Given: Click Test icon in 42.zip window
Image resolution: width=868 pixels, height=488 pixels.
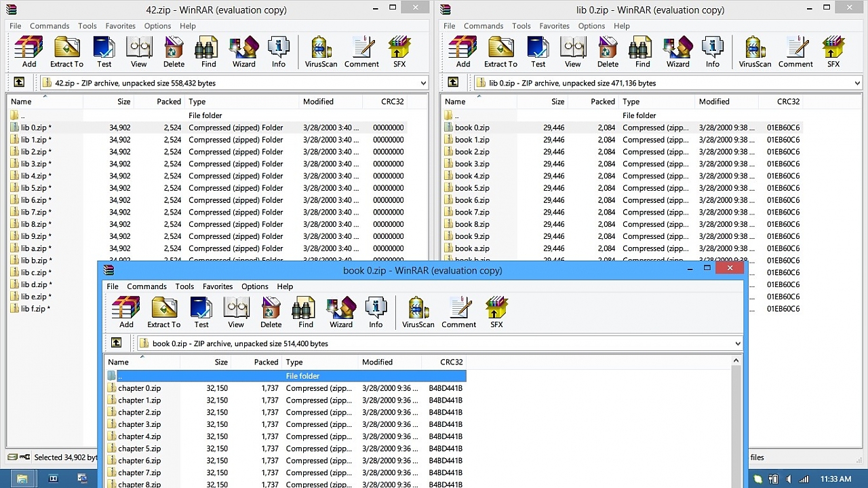Looking at the screenshot, I should pos(104,52).
